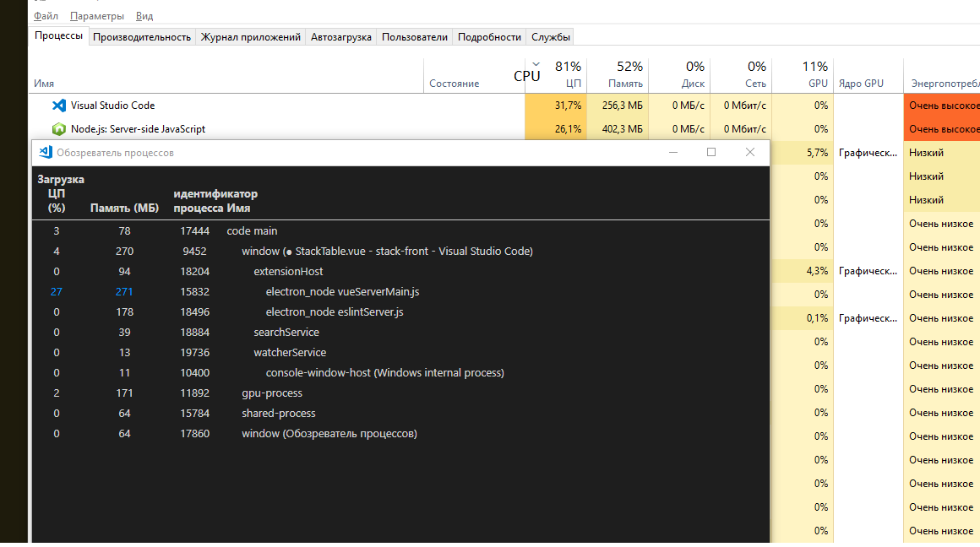Open the Вид menu
This screenshot has width=980, height=547.
tap(143, 15)
